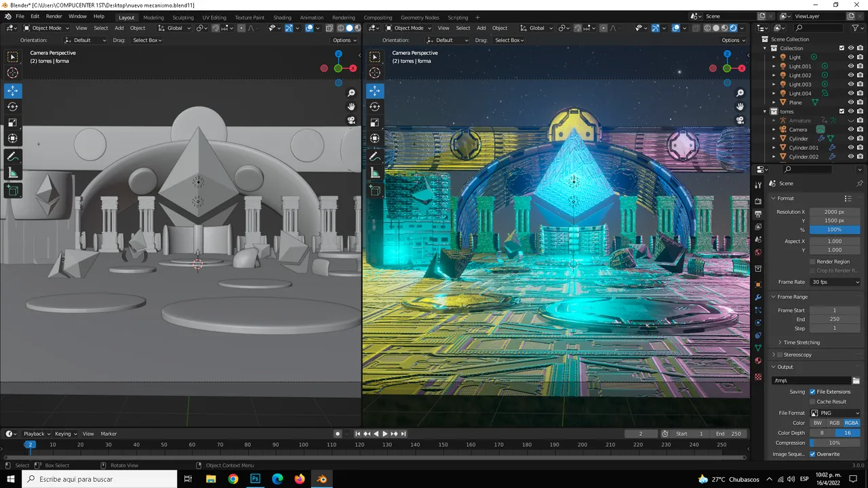
Task: Select RGB color mode button
Action: point(835,423)
